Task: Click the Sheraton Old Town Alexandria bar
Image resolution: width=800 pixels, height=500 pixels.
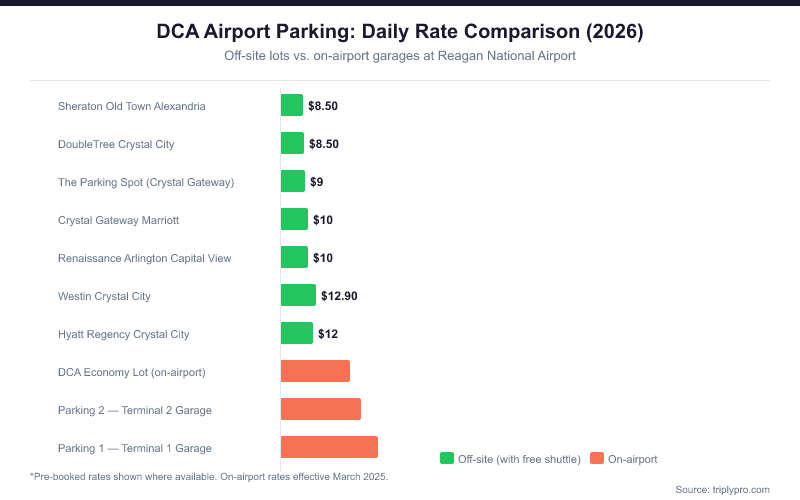Action: (x=292, y=105)
